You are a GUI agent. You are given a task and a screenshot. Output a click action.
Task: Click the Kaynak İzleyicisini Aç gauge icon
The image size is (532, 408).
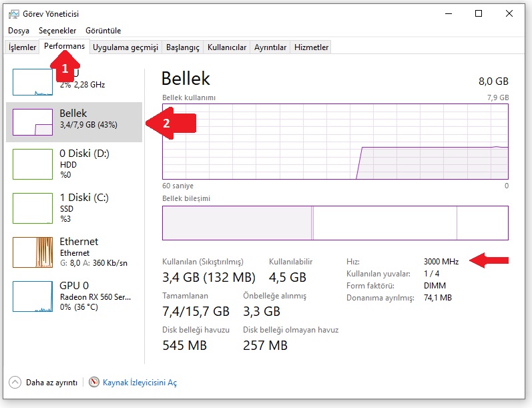coord(94,383)
